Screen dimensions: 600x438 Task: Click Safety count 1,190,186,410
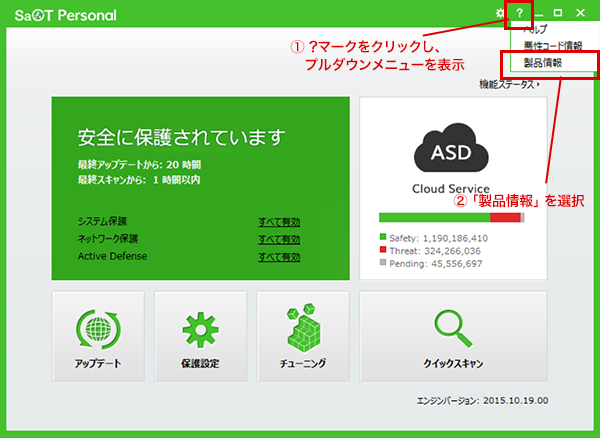(x=455, y=238)
